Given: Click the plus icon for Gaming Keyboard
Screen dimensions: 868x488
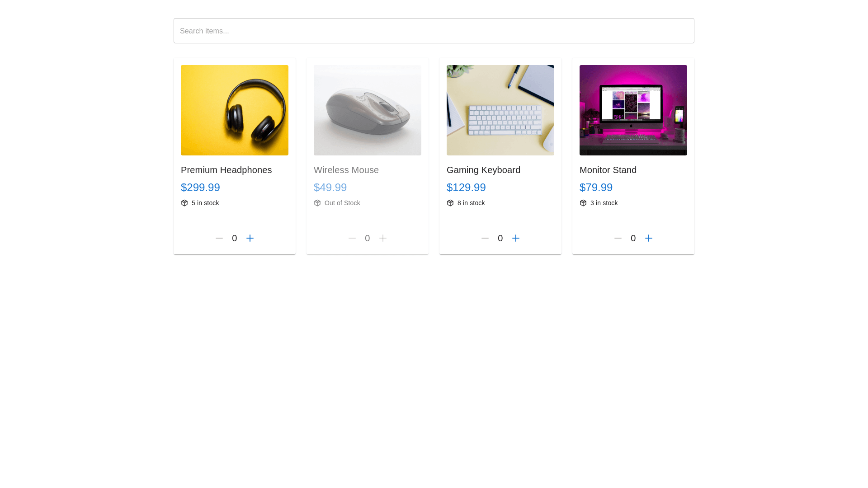Looking at the screenshot, I should tap(516, 238).
